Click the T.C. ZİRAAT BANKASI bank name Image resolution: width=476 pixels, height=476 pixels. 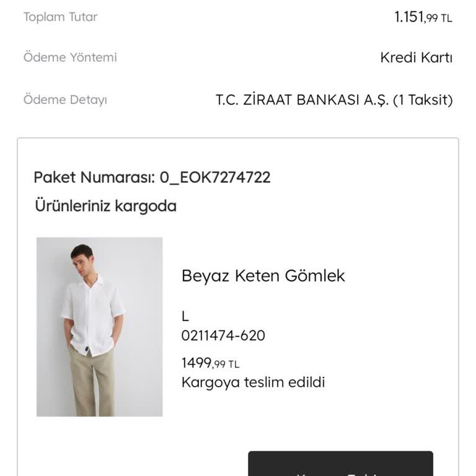pyautogui.click(x=302, y=100)
